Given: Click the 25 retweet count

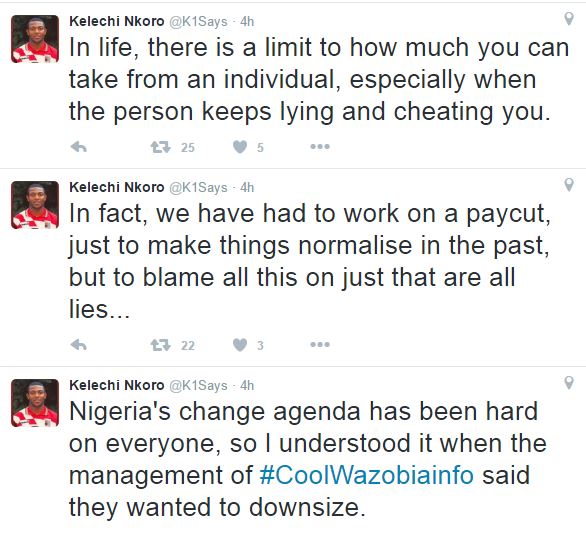Looking at the screenshot, I should pos(188,148).
